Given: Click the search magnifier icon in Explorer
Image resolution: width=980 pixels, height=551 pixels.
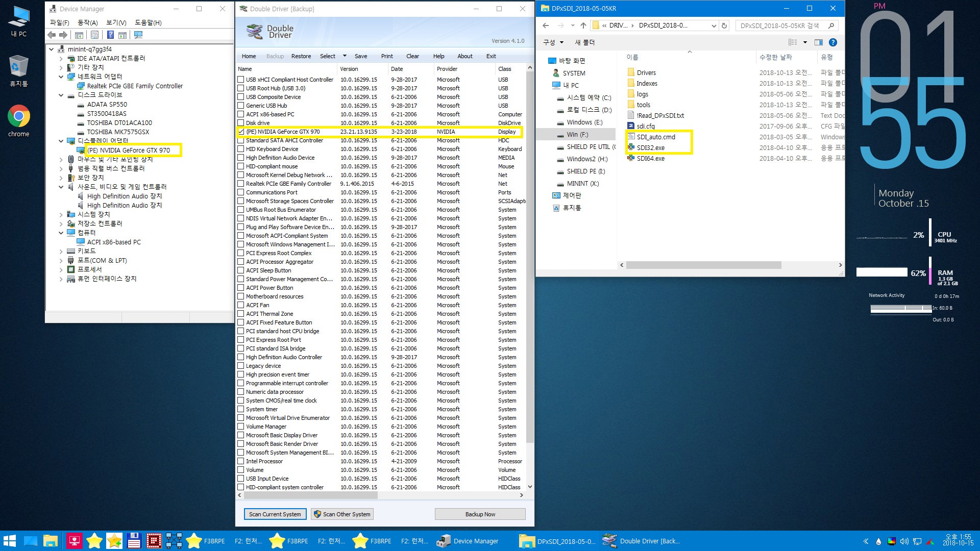Looking at the screenshot, I should pos(831,26).
